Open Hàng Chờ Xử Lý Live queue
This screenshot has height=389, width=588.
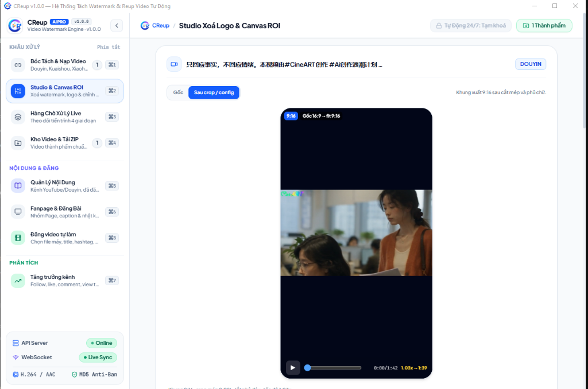pos(64,117)
